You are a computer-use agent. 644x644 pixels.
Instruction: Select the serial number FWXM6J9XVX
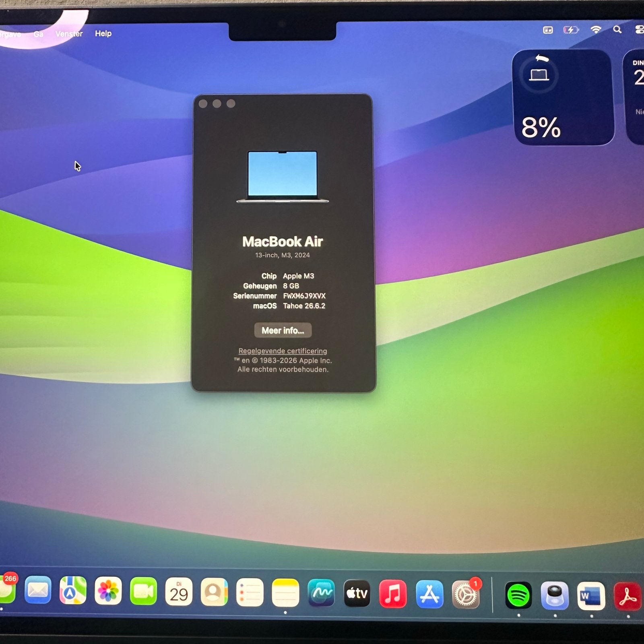(304, 296)
